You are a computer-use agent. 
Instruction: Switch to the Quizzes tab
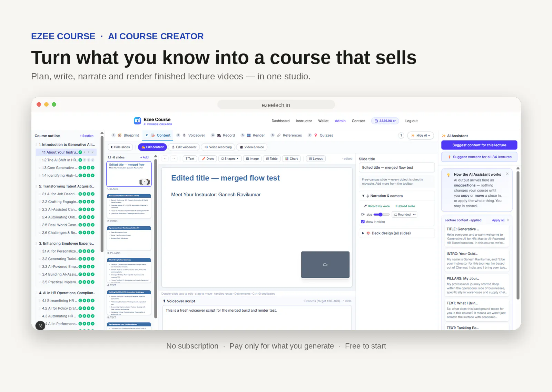pyautogui.click(x=321, y=136)
